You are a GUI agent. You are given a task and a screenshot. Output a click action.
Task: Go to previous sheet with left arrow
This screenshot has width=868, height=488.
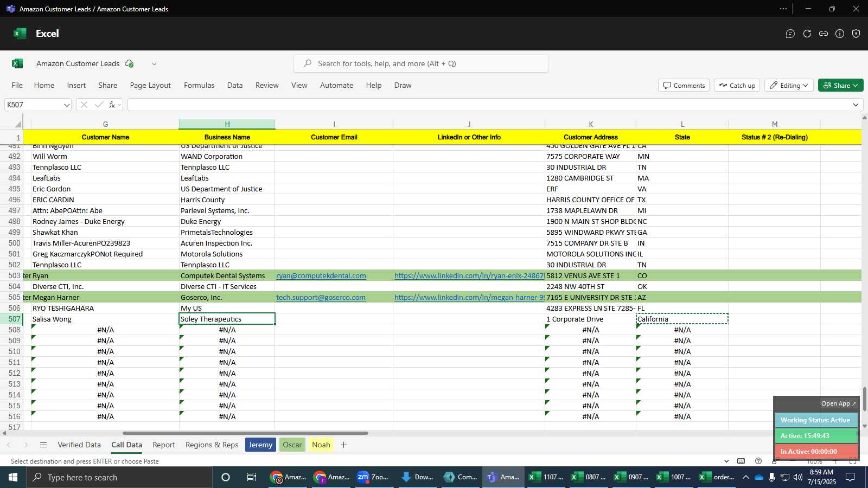pyautogui.click(x=9, y=445)
